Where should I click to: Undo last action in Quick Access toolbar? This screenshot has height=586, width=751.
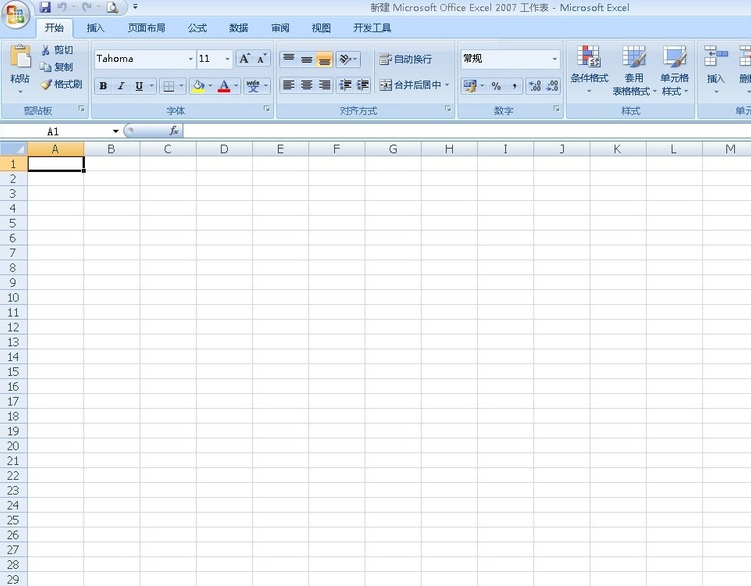(x=62, y=7)
